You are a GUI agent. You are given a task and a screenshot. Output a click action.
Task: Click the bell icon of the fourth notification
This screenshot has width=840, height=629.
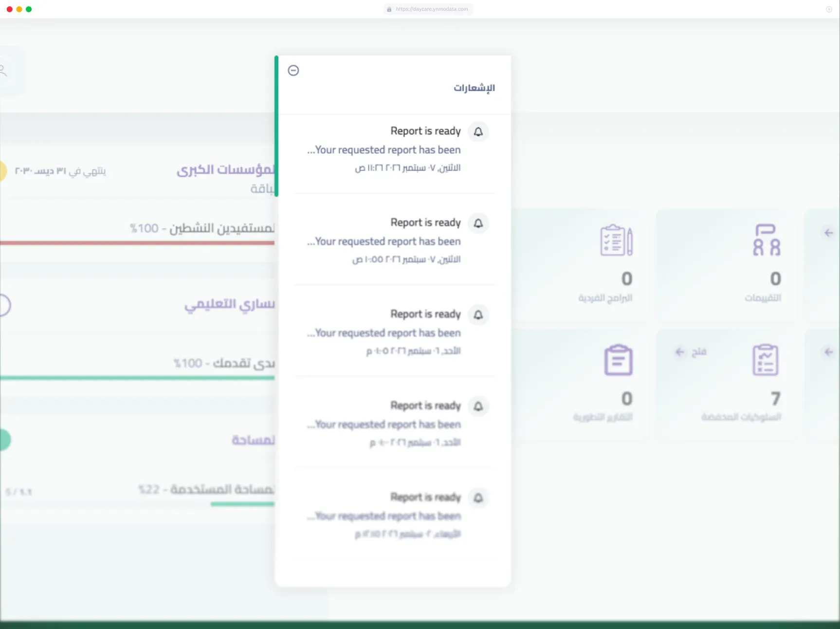(x=478, y=407)
